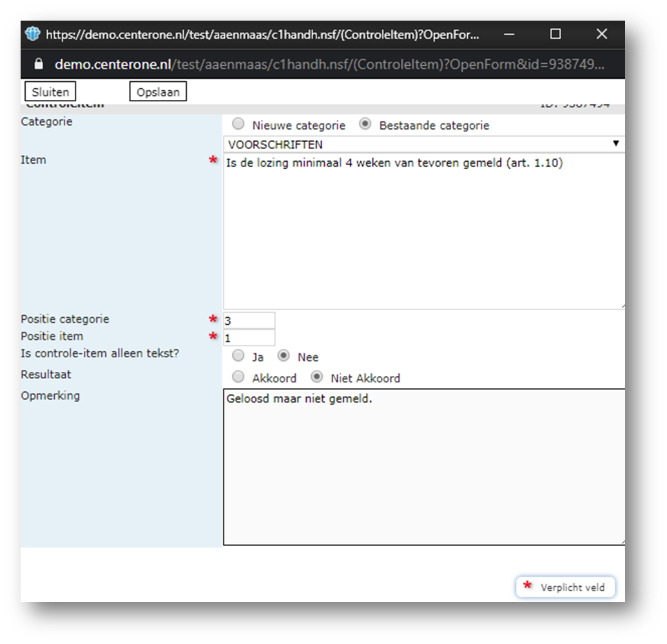Click the Positie item input field
667x644 pixels.
click(249, 337)
